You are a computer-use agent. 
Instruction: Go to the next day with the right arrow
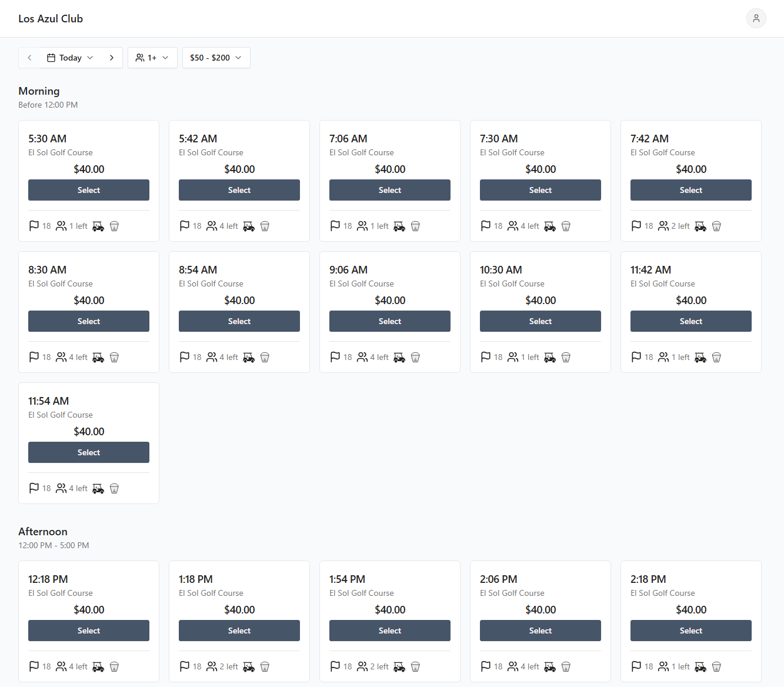112,57
